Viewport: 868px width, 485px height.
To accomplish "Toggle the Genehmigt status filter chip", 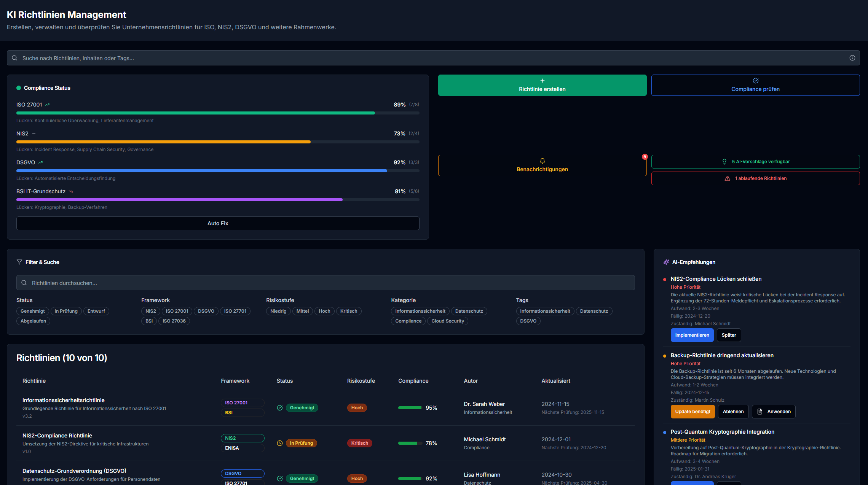I will (32, 311).
